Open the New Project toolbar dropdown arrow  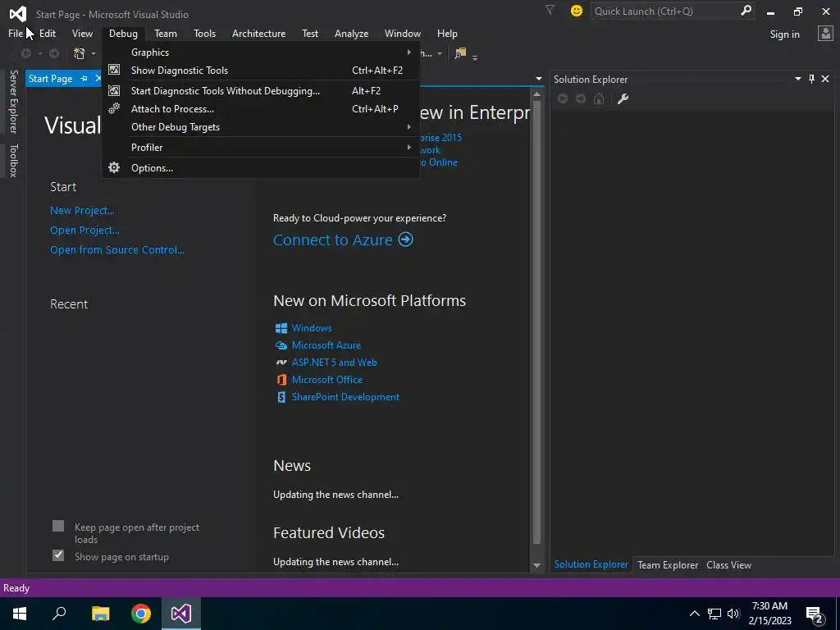pos(94,53)
